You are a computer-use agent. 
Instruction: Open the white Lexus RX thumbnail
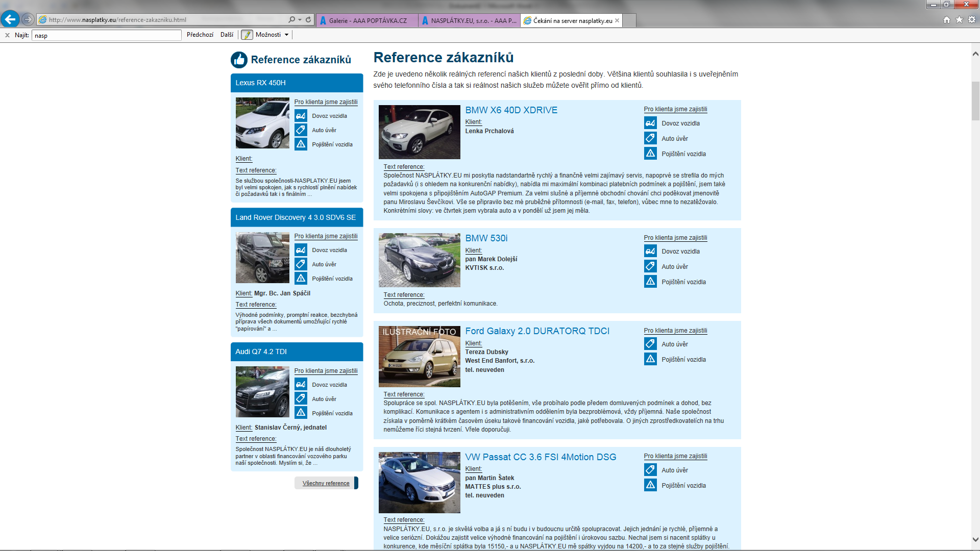[262, 123]
